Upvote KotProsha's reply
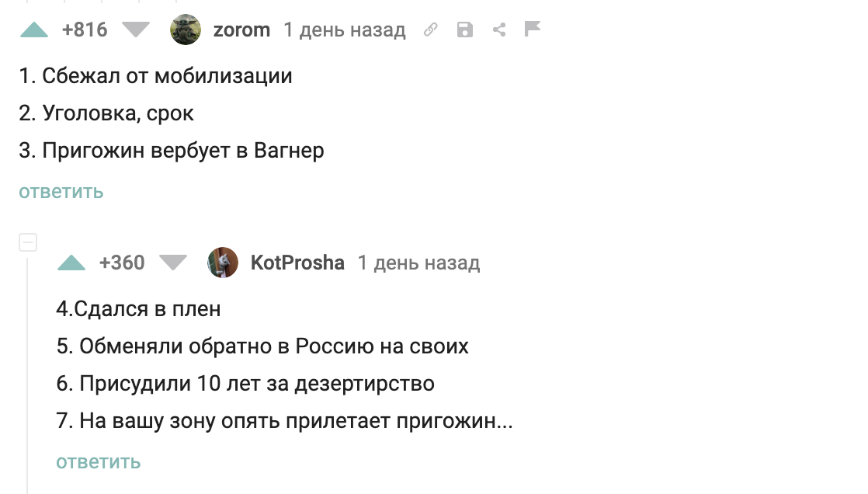This screenshot has height=494, width=868. pos(71,263)
